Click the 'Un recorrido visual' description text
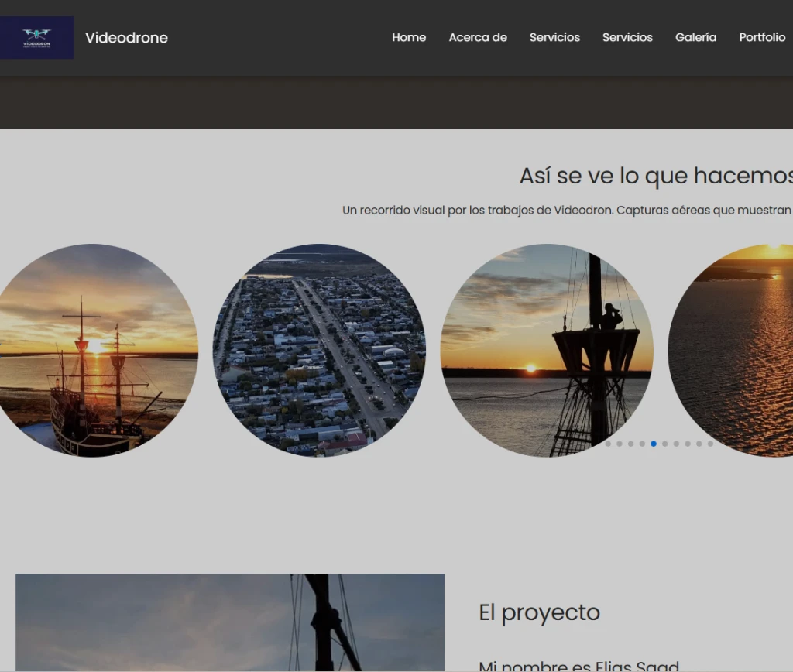793x672 pixels. point(568,210)
